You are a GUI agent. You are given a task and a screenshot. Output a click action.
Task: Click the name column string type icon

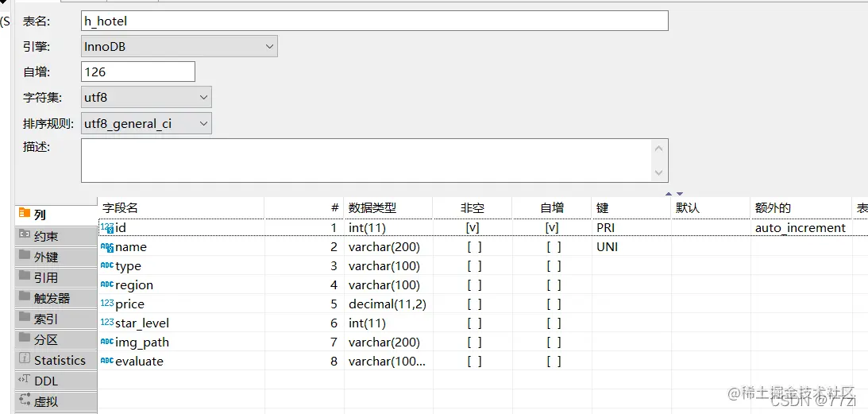point(107,247)
